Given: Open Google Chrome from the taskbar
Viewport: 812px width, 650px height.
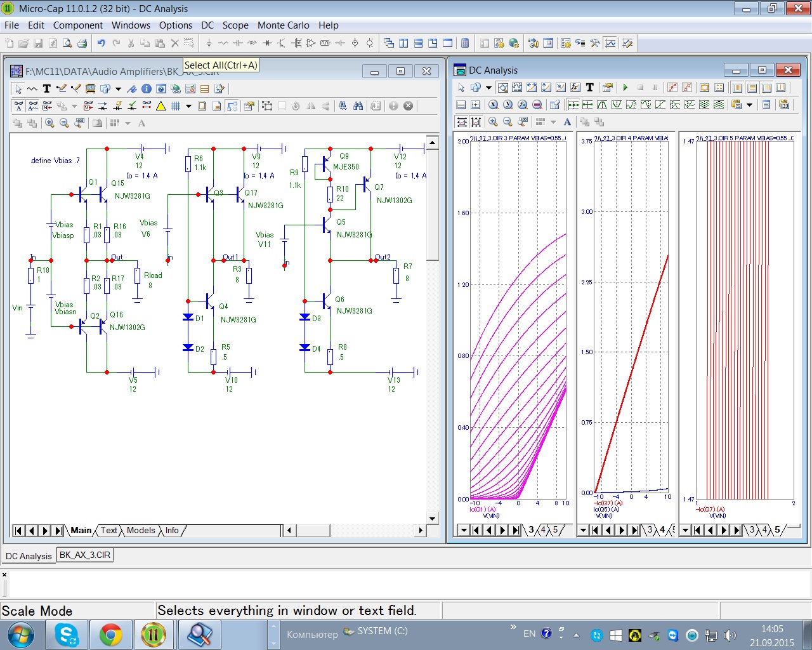Looking at the screenshot, I should pyautogui.click(x=110, y=634).
